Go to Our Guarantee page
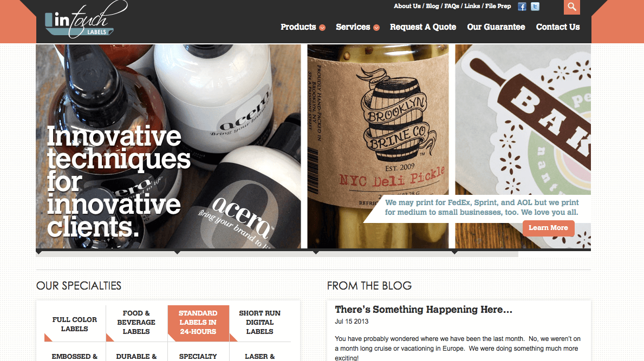 click(496, 27)
